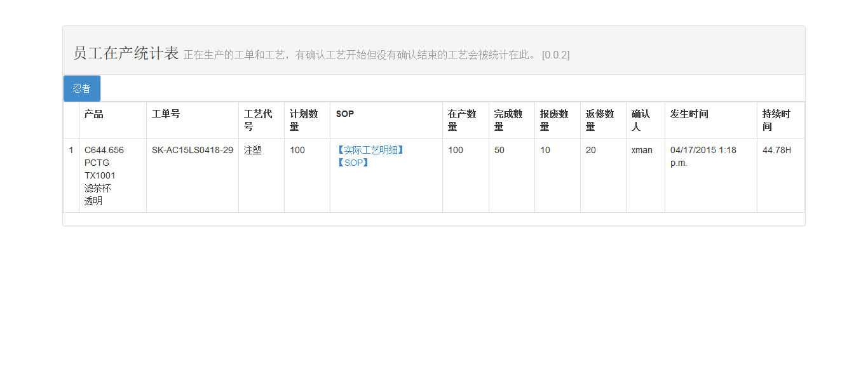Select work order cell SK-AC15LS0418-29
Viewport: 868px width, 385px height.
click(x=192, y=151)
